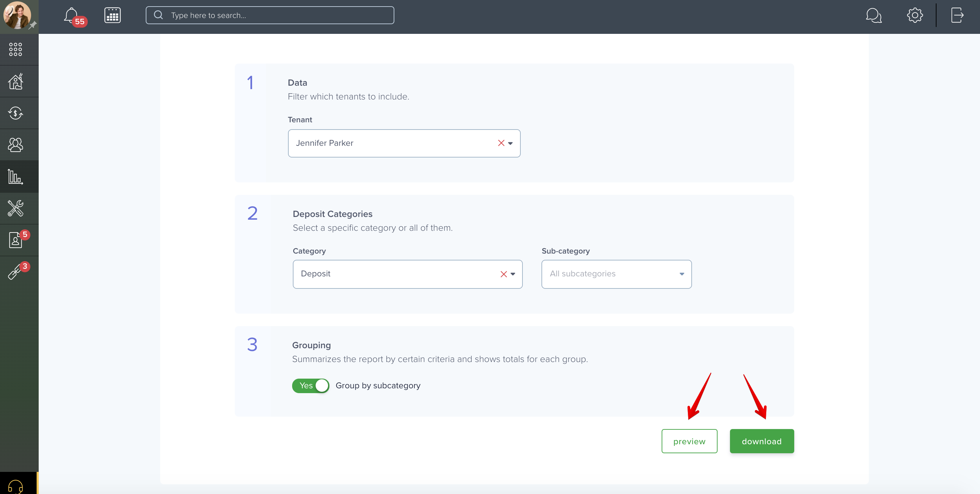Click the Grouping section heading

tap(311, 345)
